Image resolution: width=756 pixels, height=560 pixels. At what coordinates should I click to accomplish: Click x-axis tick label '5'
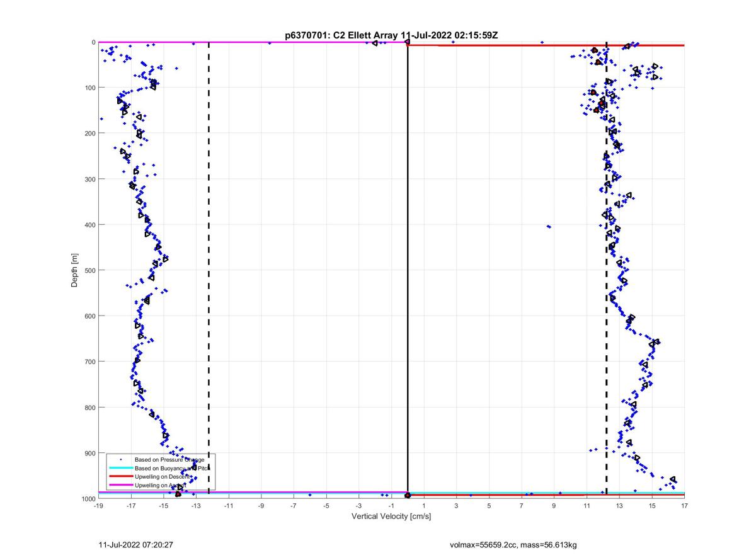coord(489,506)
